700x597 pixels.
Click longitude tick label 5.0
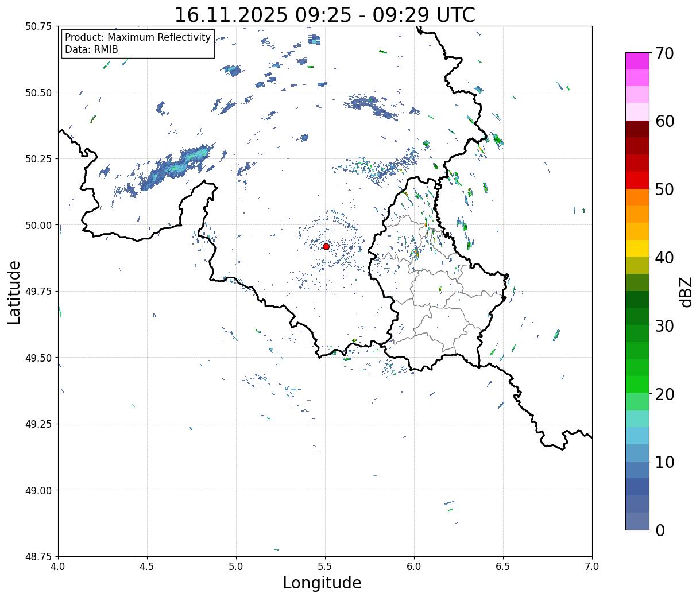[x=236, y=567]
